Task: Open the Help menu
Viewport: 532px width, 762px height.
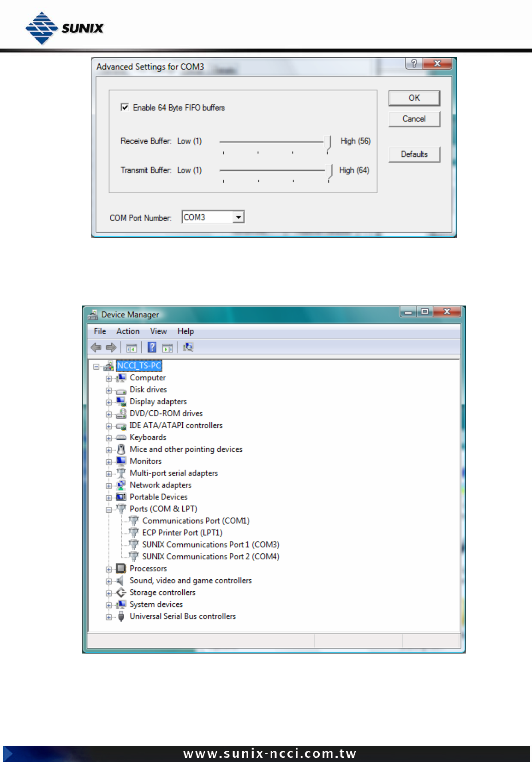Action: tap(185, 331)
